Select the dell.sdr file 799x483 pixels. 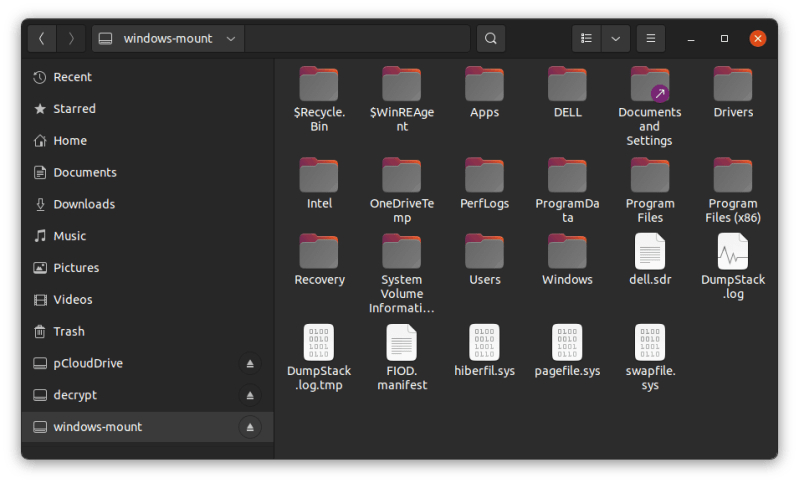(x=650, y=260)
